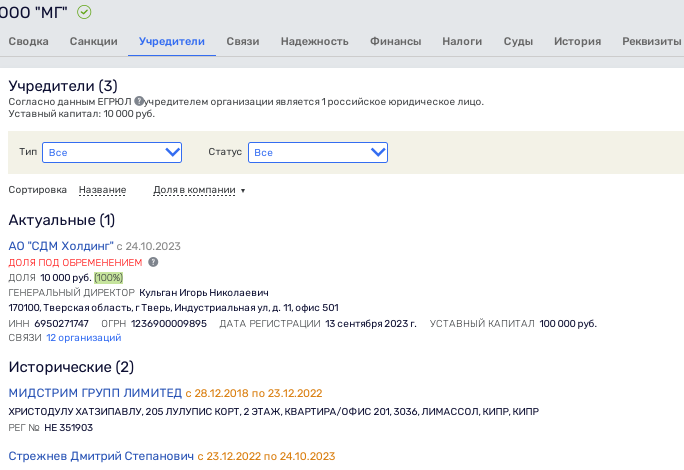The height and width of the screenshot is (470, 684).
Task: Sort founders by Название
Action: [103, 190]
